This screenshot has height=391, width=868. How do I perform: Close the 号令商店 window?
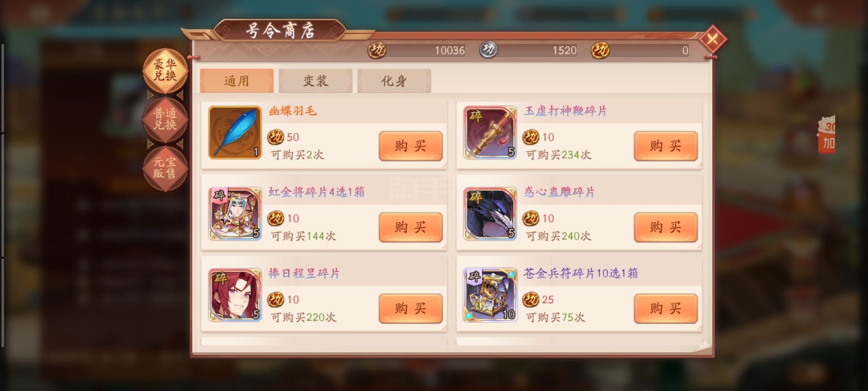tap(712, 39)
